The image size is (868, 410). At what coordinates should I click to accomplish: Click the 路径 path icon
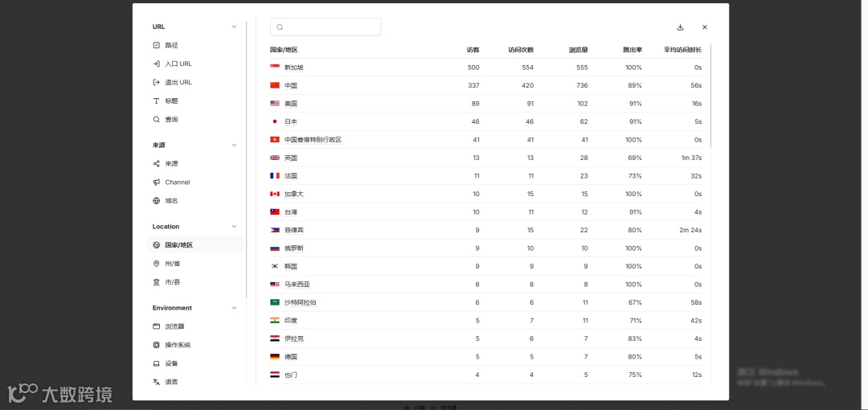tap(156, 46)
